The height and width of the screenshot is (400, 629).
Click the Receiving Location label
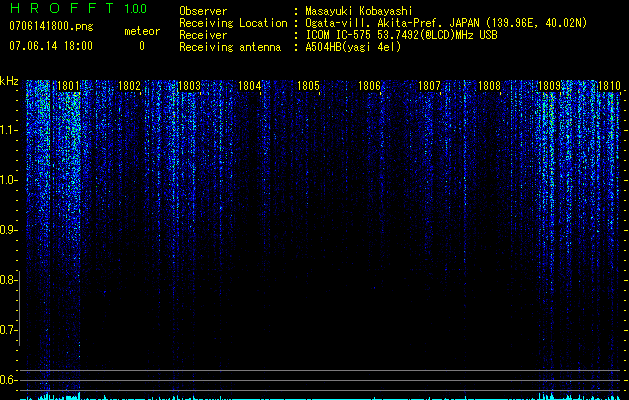point(233,24)
